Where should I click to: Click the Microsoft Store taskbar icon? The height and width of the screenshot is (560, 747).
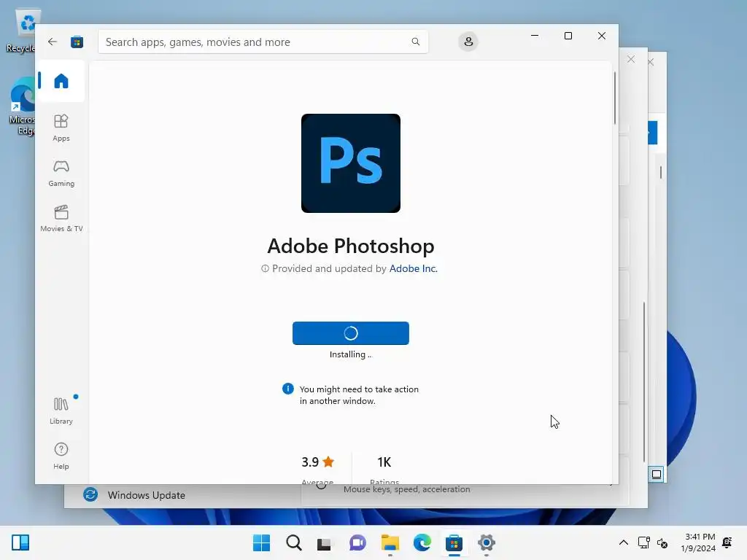point(454,542)
